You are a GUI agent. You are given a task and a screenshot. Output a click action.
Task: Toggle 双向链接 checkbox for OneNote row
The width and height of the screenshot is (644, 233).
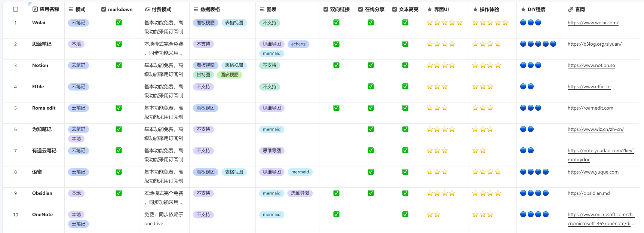336,214
